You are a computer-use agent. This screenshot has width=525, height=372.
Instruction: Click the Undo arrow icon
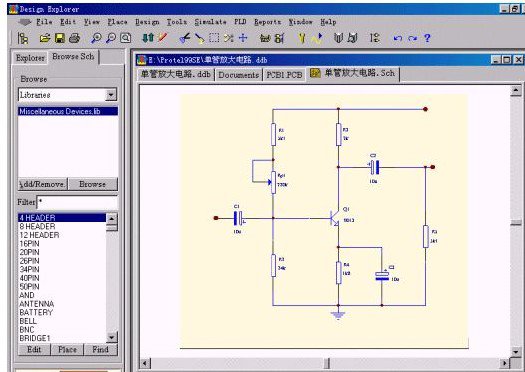pos(397,38)
